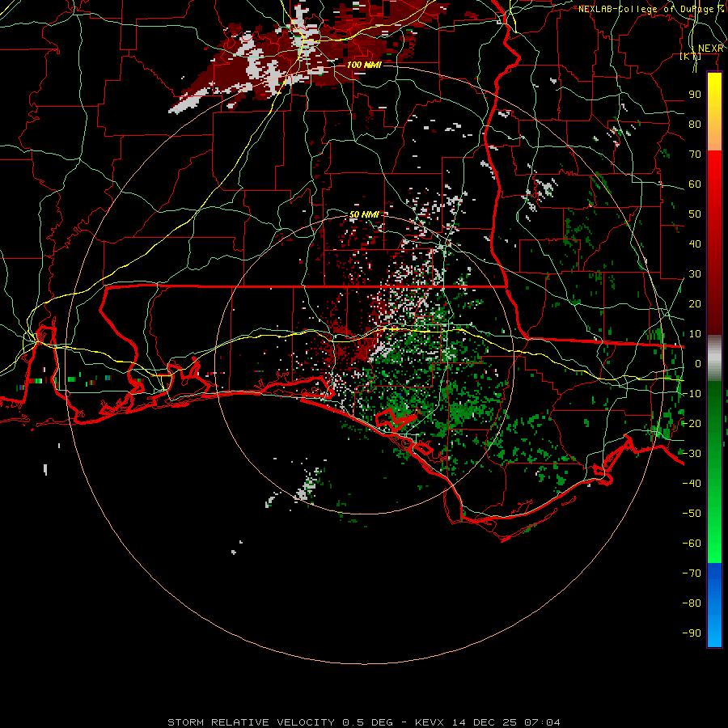Click the positive 30 legend value

(695, 274)
